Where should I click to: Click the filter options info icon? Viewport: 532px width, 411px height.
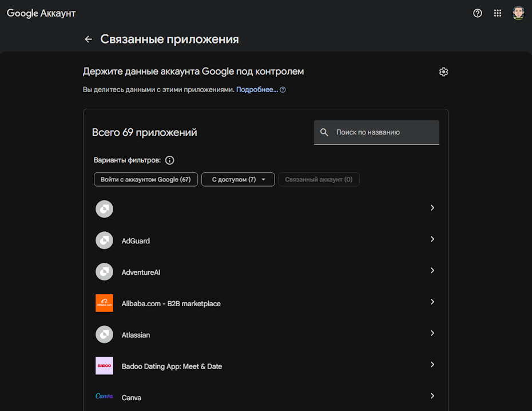point(170,160)
